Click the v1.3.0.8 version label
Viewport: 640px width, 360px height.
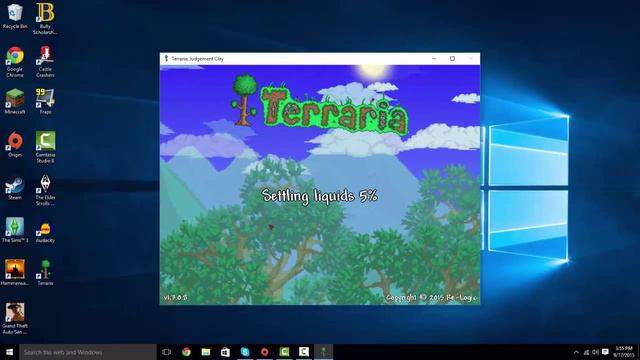coord(176,298)
